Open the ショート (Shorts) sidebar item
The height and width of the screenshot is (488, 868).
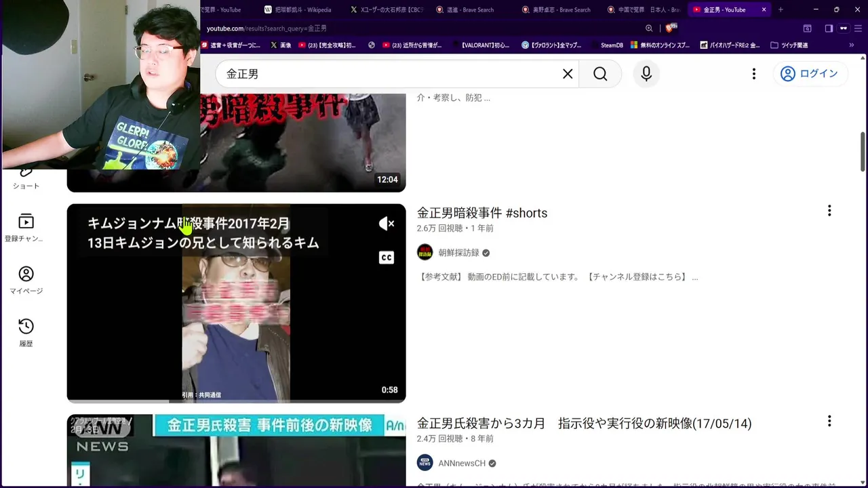(26, 178)
